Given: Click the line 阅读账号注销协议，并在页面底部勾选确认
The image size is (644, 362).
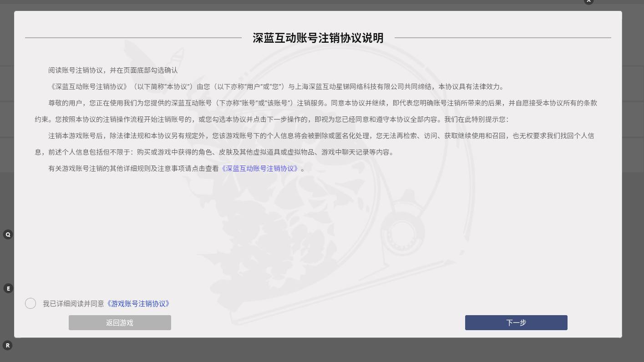Looking at the screenshot, I should point(113,70).
